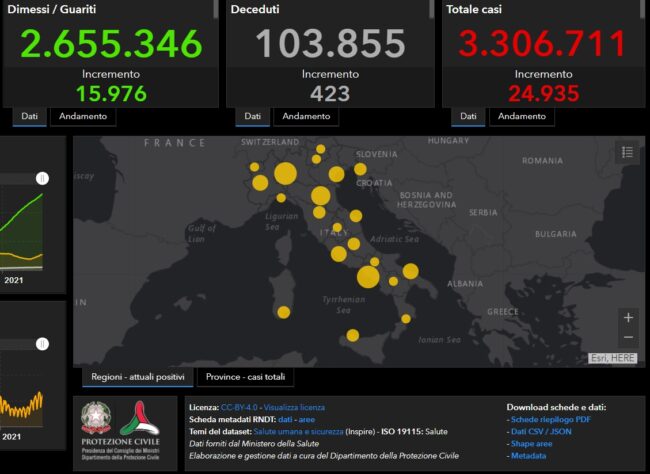Viewport: 650px width, 474px height.
Task: Select the Sardinia yellow bubble on map
Action: (x=284, y=312)
